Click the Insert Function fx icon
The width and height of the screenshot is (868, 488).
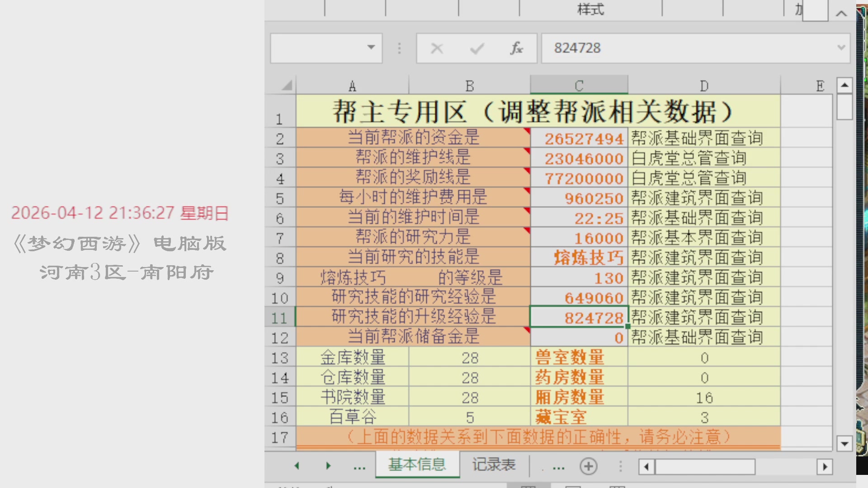[x=517, y=48]
